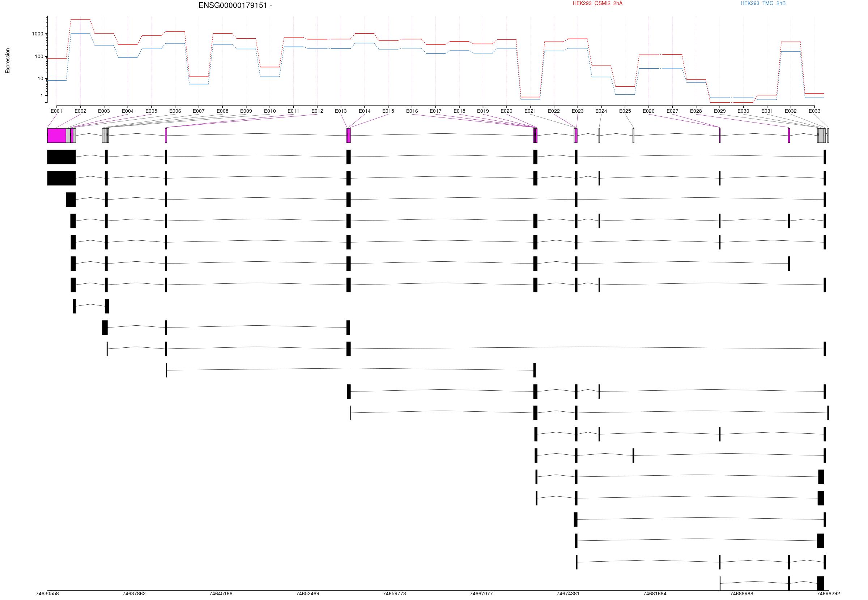Click the exon label E008

click(222, 111)
